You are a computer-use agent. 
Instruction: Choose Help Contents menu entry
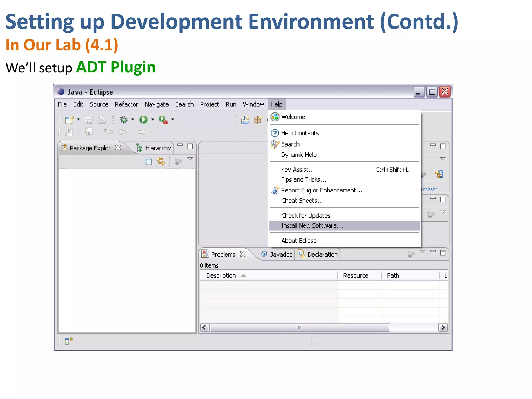344,133
